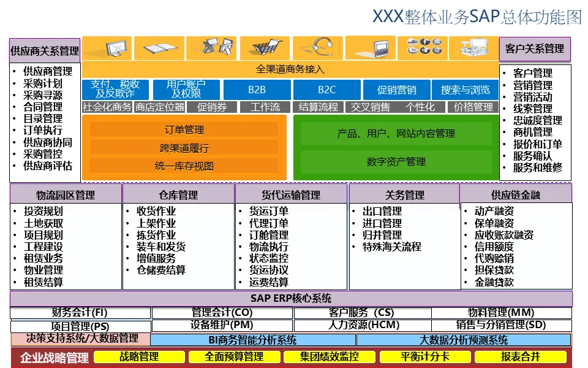This screenshot has width=588, height=368.
Task: Select the 价格管理 gray tab
Action: pos(473,107)
